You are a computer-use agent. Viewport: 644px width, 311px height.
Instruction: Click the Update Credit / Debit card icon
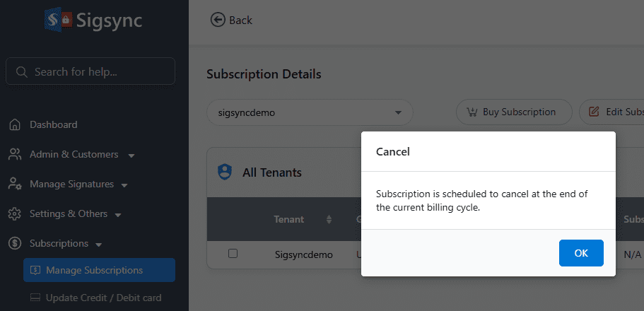tap(35, 298)
